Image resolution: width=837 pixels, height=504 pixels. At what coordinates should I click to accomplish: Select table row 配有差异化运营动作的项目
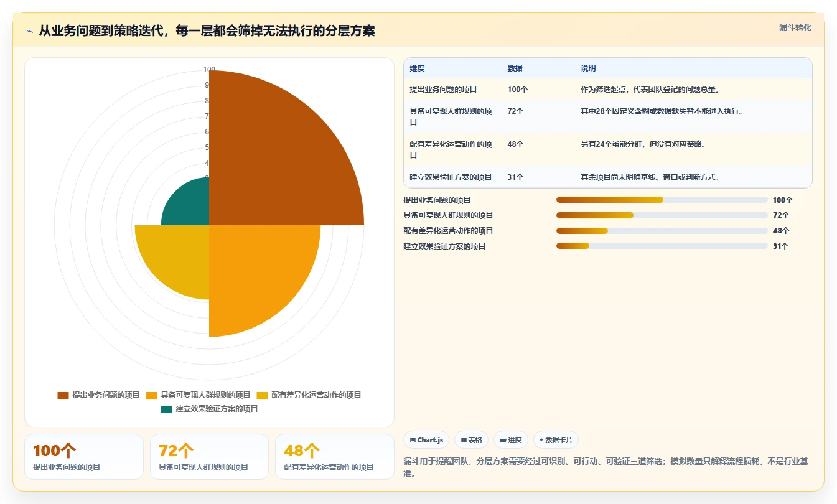608,149
